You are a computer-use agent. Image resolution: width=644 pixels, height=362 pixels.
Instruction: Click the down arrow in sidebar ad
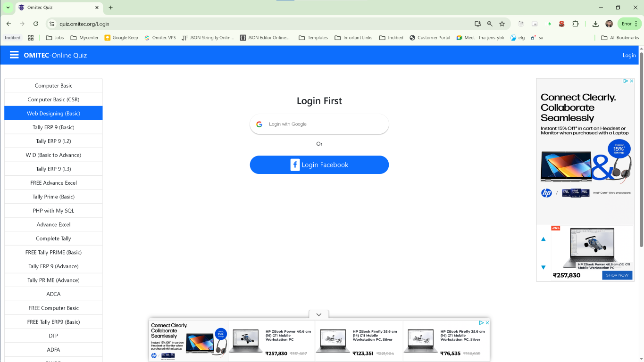coord(543,267)
